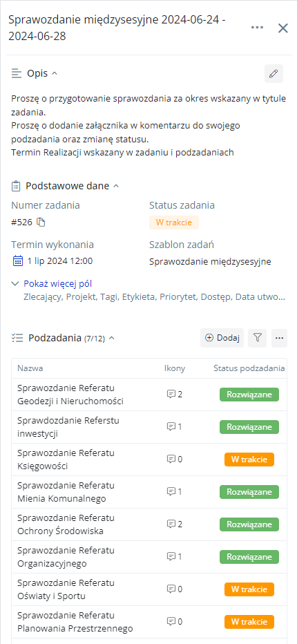Open the task header three-dot menu
The image size is (297, 644).
pyautogui.click(x=257, y=28)
